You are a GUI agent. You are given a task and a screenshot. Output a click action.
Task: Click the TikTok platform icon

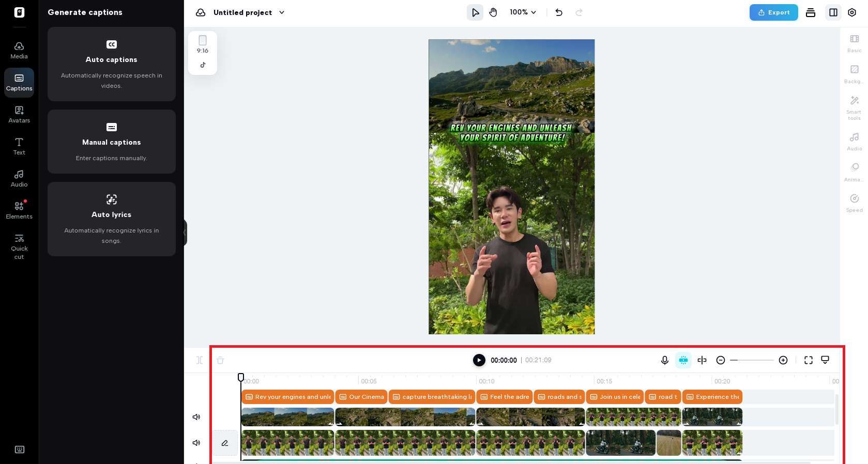click(203, 65)
